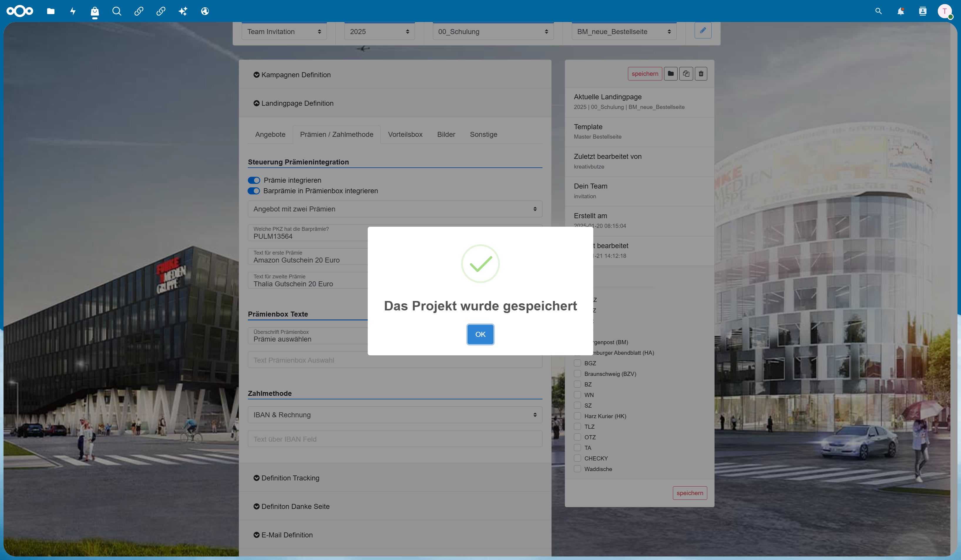Viewport: 961px width, 560px height.
Task: Open the shopping bag app icon
Action: point(95,11)
